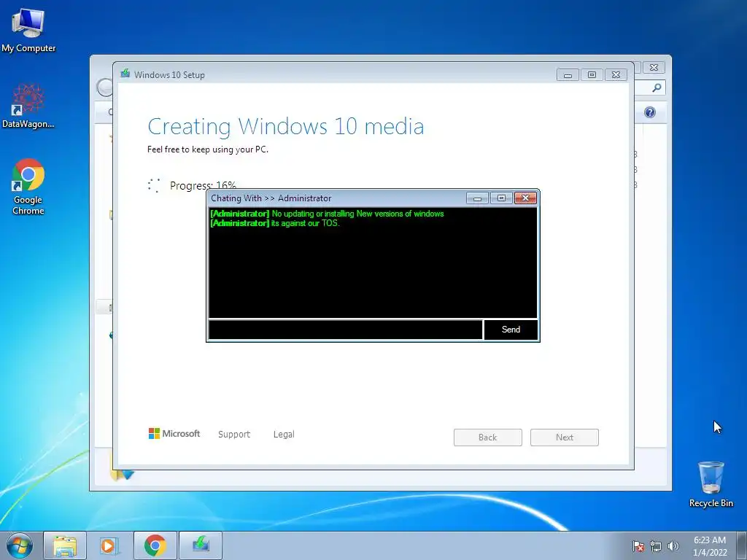
Task: Open the Support link in Setup
Action: (234, 435)
